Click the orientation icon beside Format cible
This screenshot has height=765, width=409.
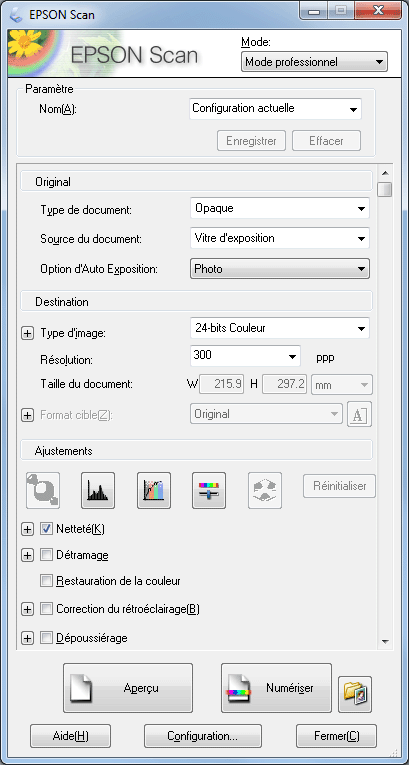pyautogui.click(x=359, y=414)
